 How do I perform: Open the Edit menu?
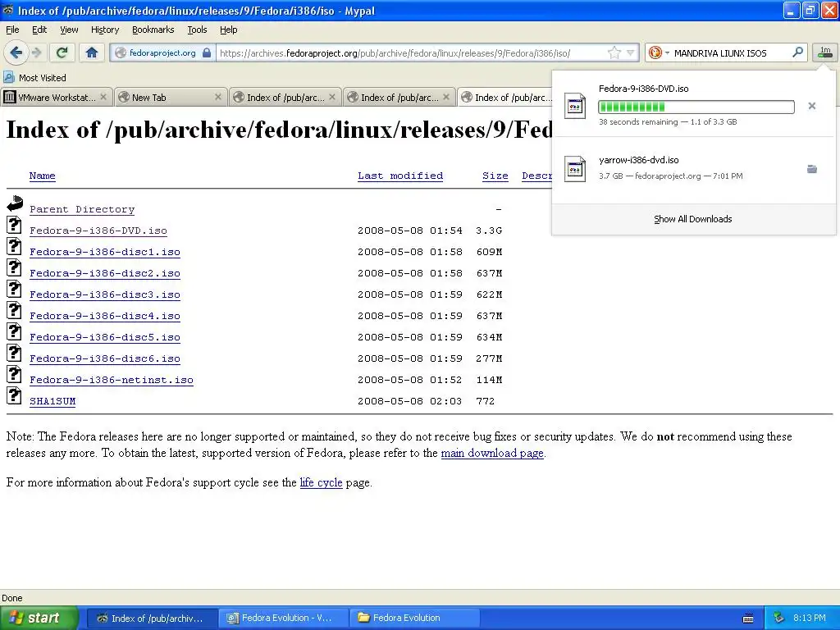click(x=39, y=30)
